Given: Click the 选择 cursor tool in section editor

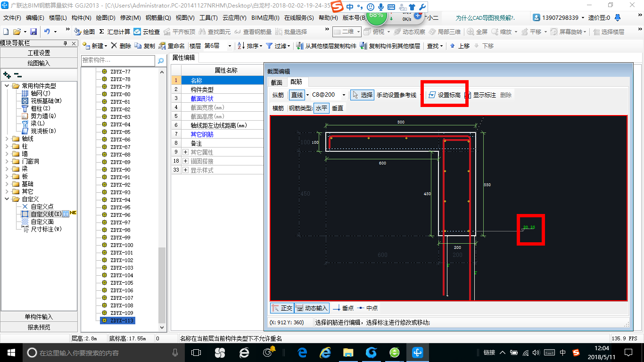Looking at the screenshot, I should tap(362, 95).
